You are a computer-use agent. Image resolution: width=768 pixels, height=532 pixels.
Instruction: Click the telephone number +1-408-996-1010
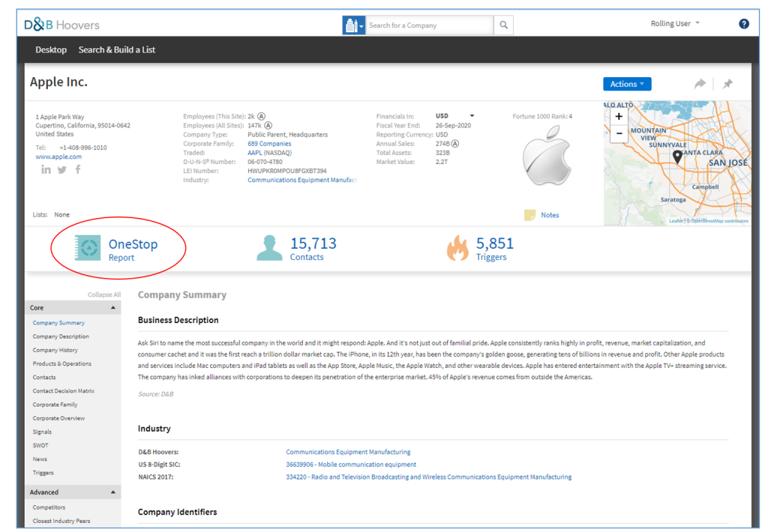click(83, 148)
